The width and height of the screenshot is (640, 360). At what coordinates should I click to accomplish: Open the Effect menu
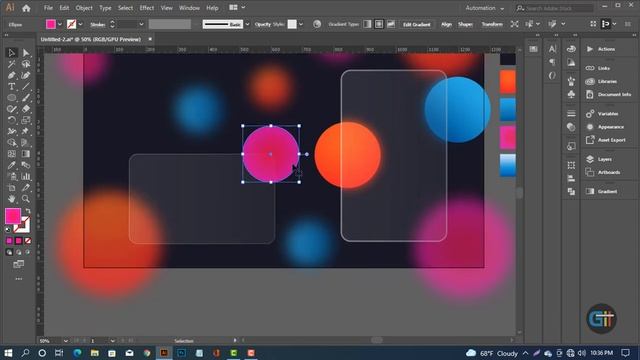click(147, 8)
